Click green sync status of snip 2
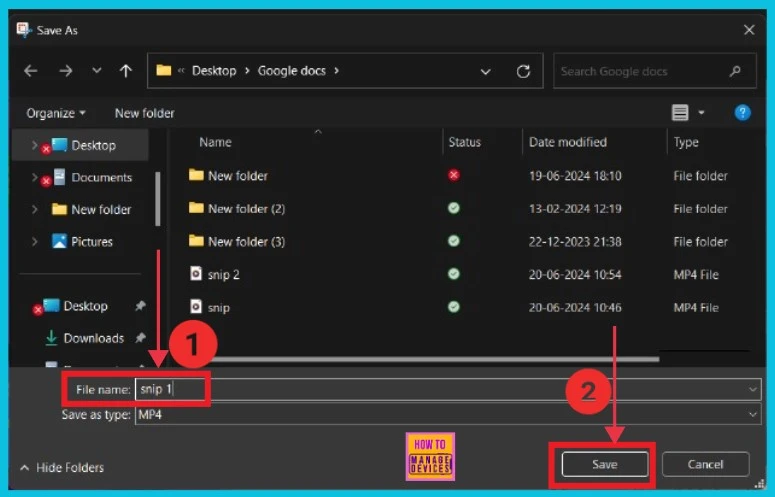The image size is (775, 497). tap(454, 274)
